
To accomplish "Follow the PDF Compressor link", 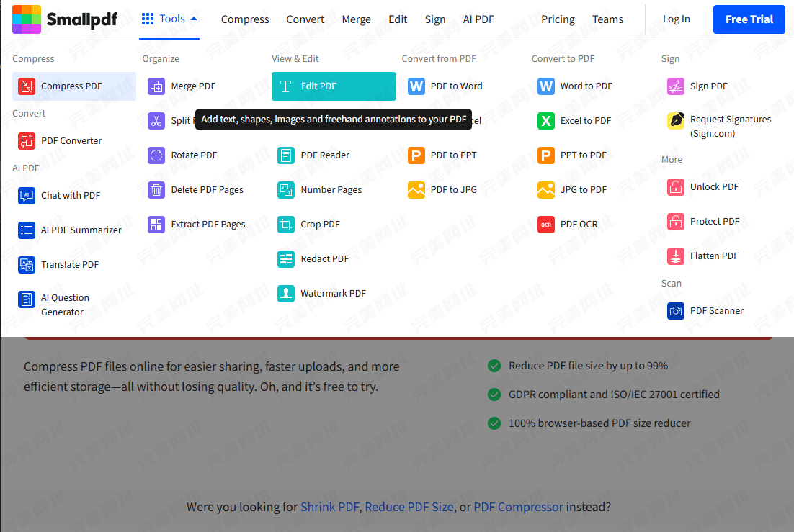I will 518,507.
